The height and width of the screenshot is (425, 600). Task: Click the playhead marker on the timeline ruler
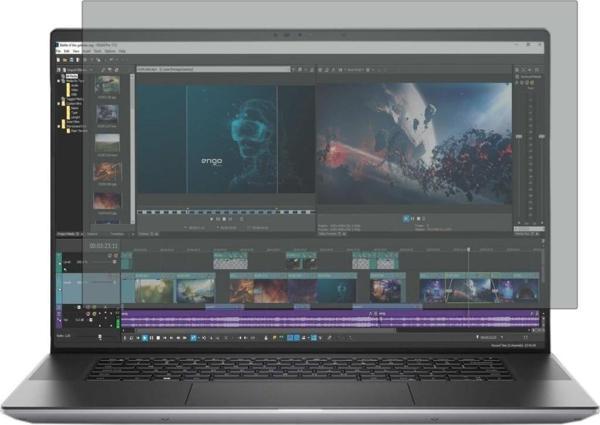point(468,249)
